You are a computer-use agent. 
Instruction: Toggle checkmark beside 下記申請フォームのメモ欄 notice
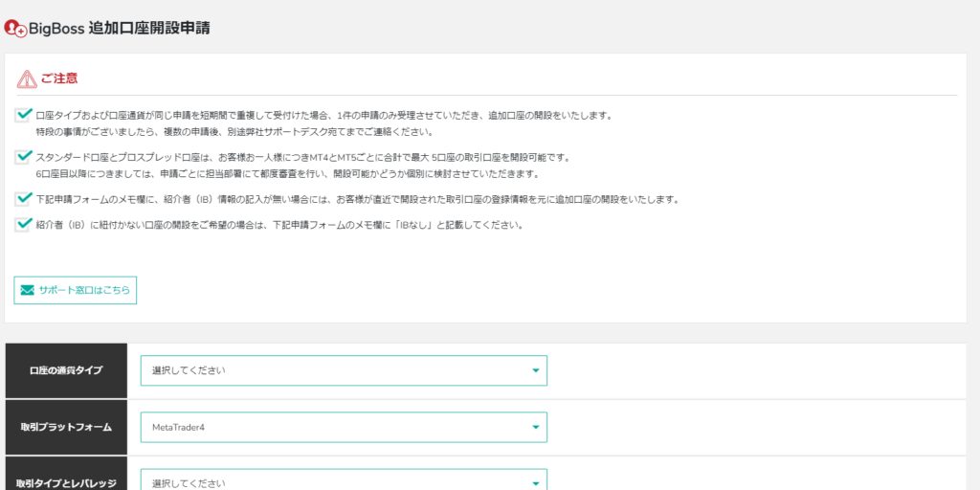24,199
